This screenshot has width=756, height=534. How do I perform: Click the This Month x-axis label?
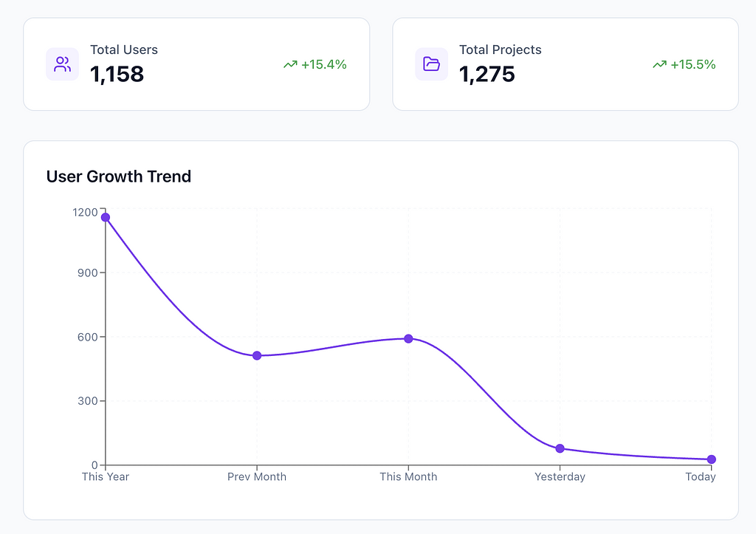click(408, 476)
